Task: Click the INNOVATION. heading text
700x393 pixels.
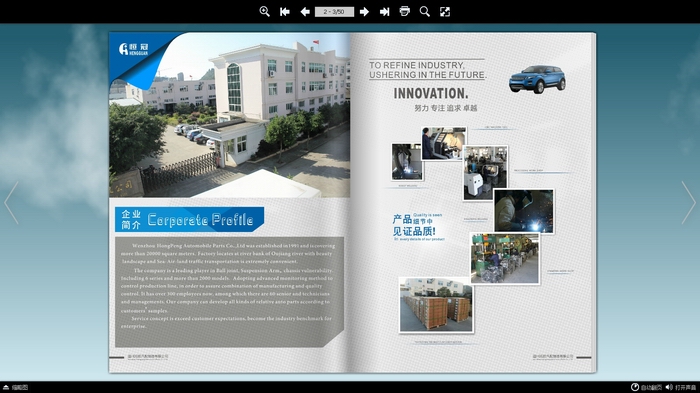Action: pos(431,93)
